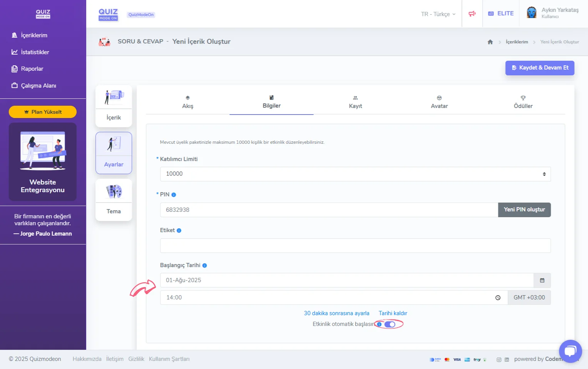Screen dimensions: 588x369
Task: Open the Tema settings card
Action: [x=114, y=200]
